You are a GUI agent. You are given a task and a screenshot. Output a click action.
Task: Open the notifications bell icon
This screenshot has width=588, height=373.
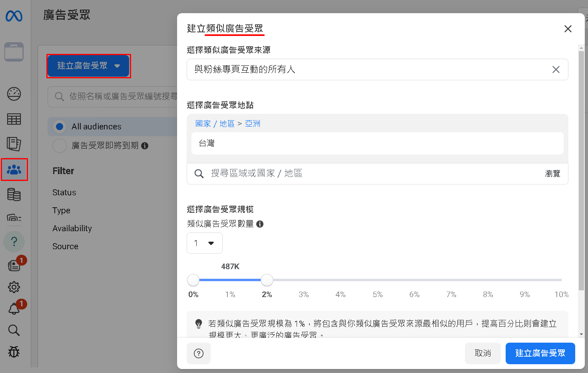(14, 309)
